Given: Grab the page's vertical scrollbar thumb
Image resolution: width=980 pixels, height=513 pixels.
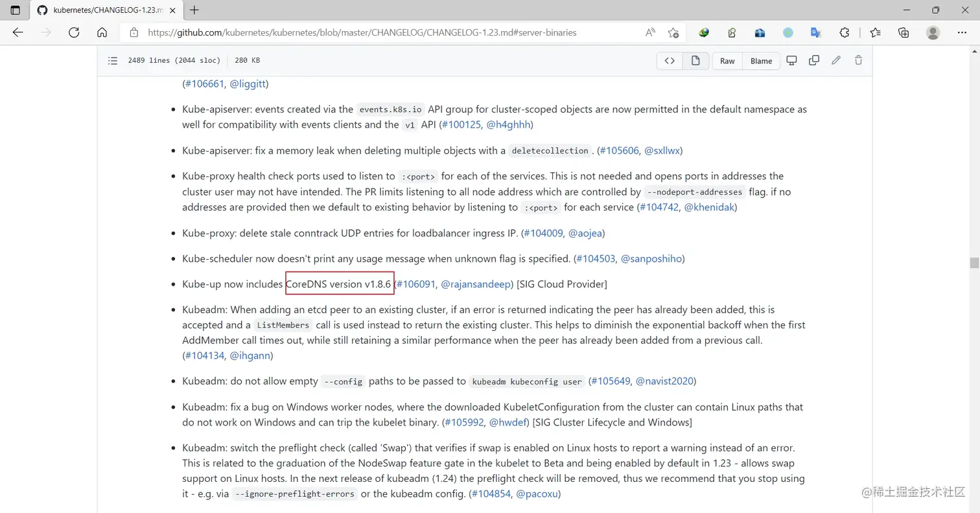Looking at the screenshot, I should 974,262.
